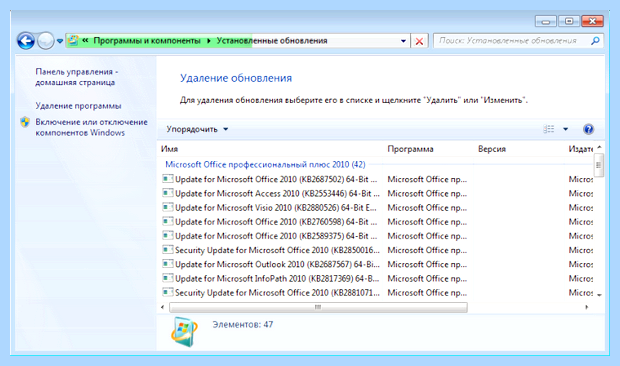
Task: Open 'Удаление программы' link
Action: coord(78,106)
